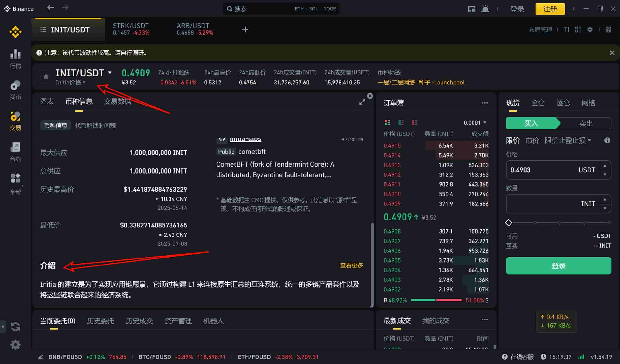Open the 合约 futures sidebar icon
Image resolution: width=620 pixels, height=364 pixels.
coord(15,152)
